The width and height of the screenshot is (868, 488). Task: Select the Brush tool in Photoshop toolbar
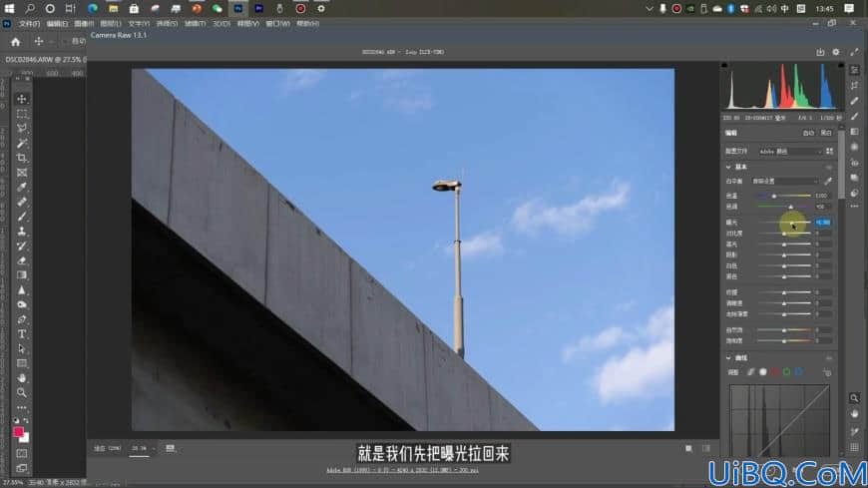22,217
